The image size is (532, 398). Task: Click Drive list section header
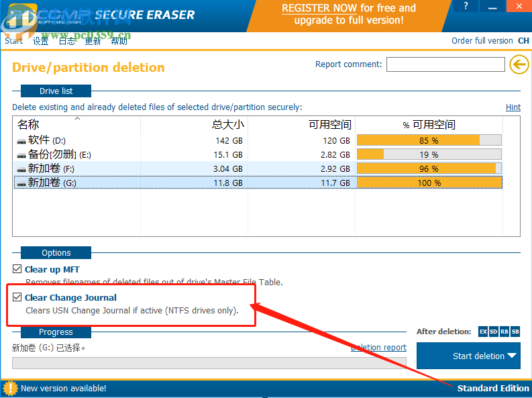[56, 91]
